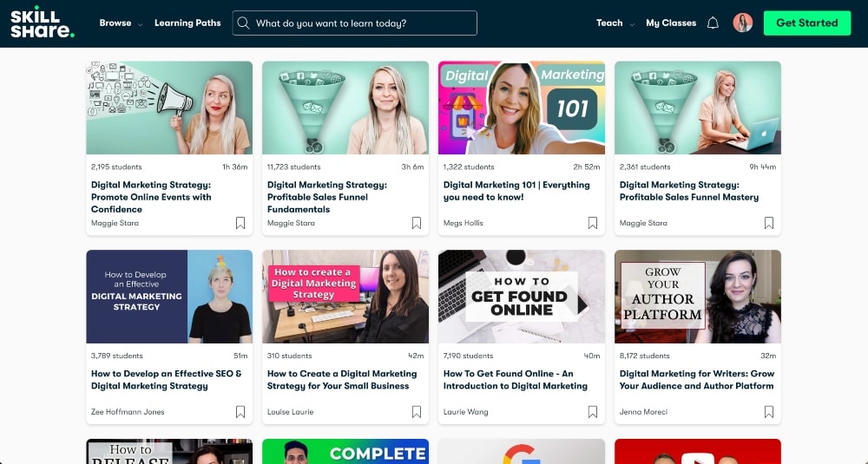Click teacher name Louise Laurie
Image resolution: width=868 pixels, height=464 pixels.
pyautogui.click(x=291, y=412)
